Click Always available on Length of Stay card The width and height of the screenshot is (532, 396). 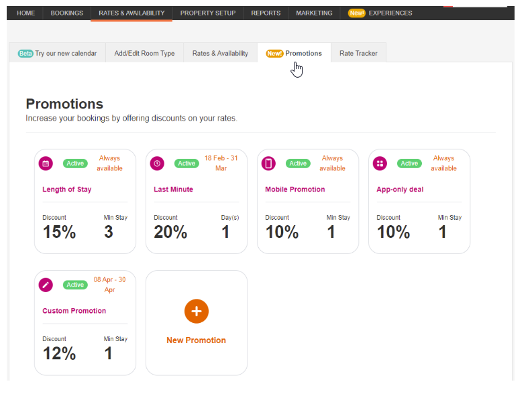click(109, 163)
